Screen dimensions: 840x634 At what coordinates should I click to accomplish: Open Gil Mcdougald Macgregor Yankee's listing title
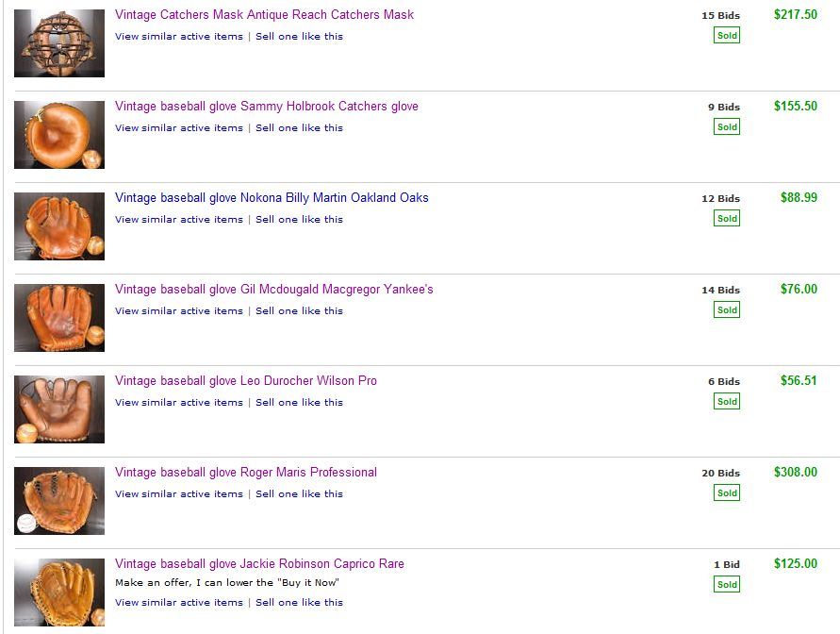(273, 290)
